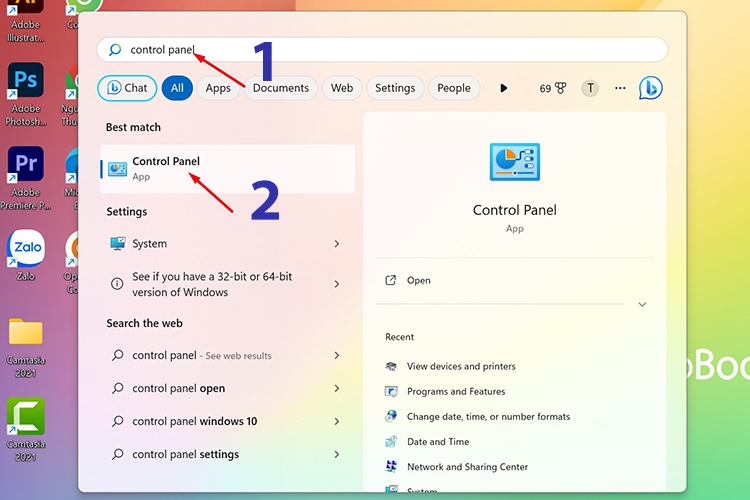Select 'See if you have a 32-bit or 64-bit' result
The height and width of the screenshot is (500, 750).
tap(227, 284)
